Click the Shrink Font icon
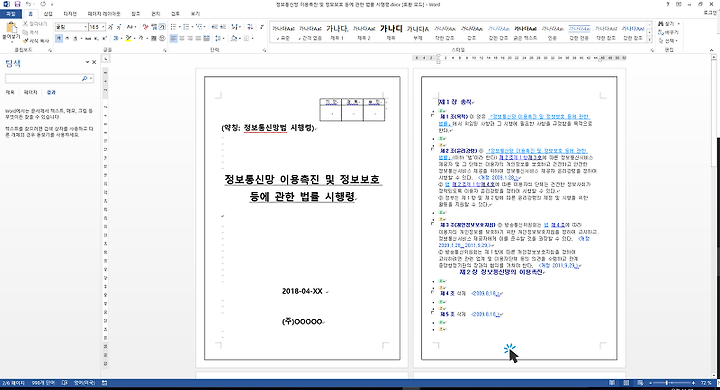 click(x=119, y=27)
